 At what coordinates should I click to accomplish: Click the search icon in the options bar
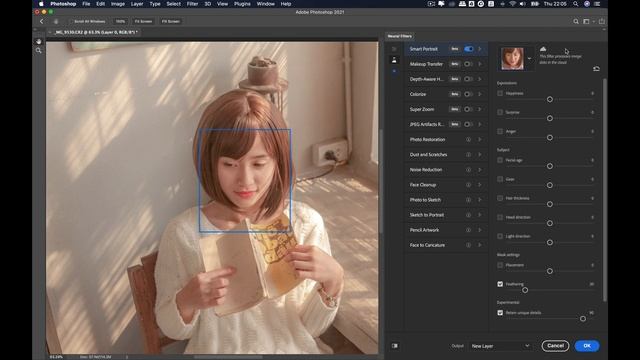point(576,21)
